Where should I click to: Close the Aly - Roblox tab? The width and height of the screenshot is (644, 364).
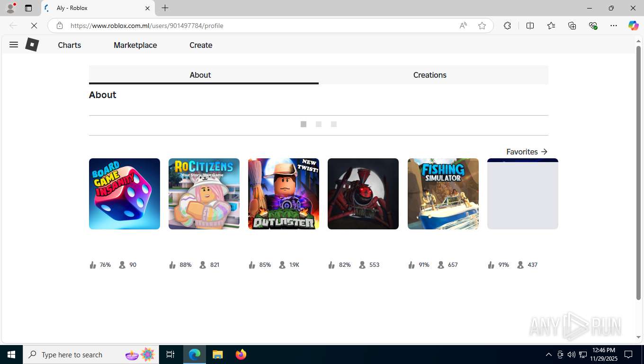pos(147,8)
